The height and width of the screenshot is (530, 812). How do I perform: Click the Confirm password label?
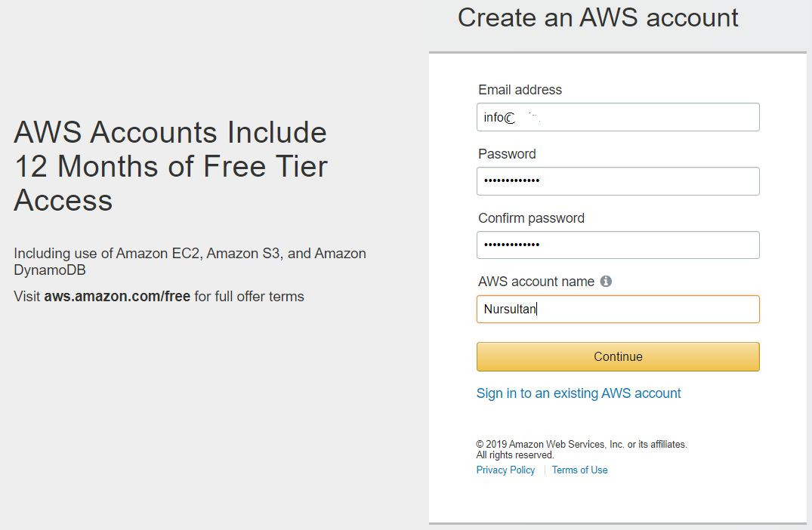531,218
